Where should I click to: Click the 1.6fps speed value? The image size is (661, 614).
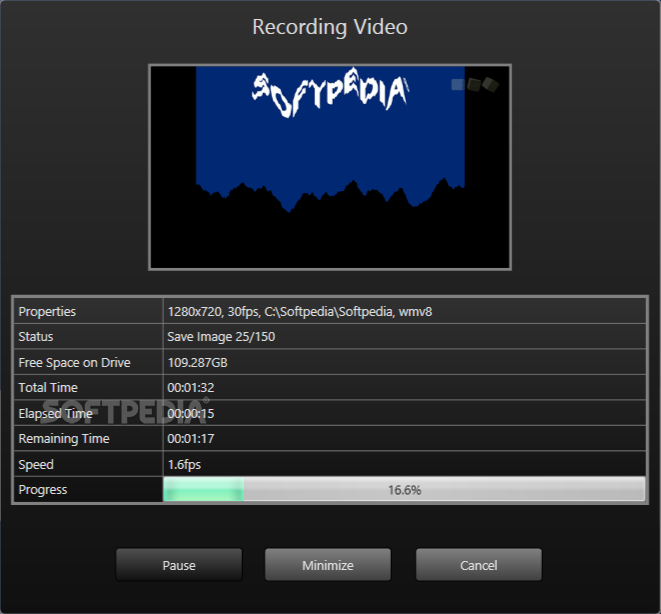click(184, 464)
